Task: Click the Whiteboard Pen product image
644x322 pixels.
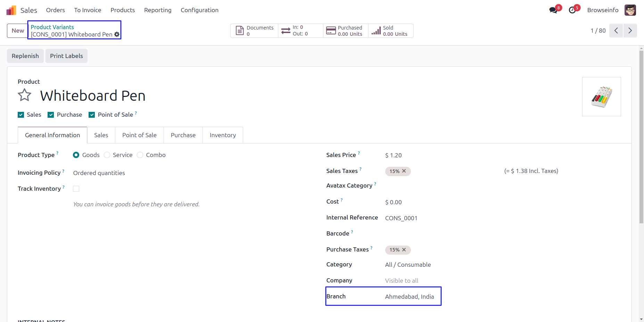Action: pyautogui.click(x=601, y=97)
